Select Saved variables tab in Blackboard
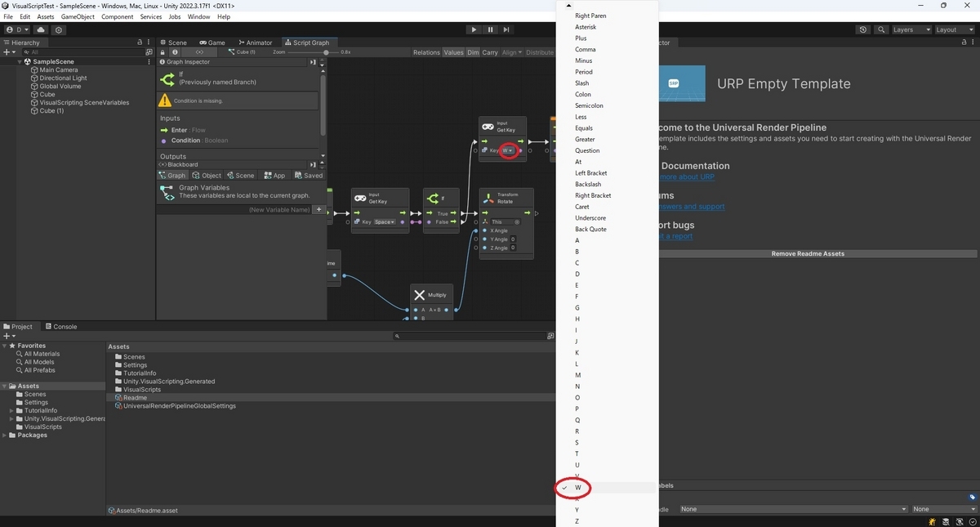The width and height of the screenshot is (980, 527). [309, 176]
